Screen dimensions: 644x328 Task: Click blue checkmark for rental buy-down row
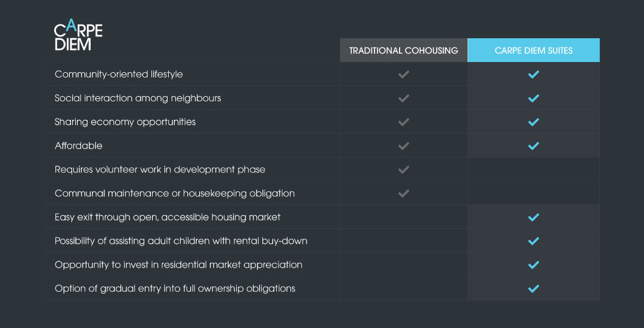click(x=533, y=241)
